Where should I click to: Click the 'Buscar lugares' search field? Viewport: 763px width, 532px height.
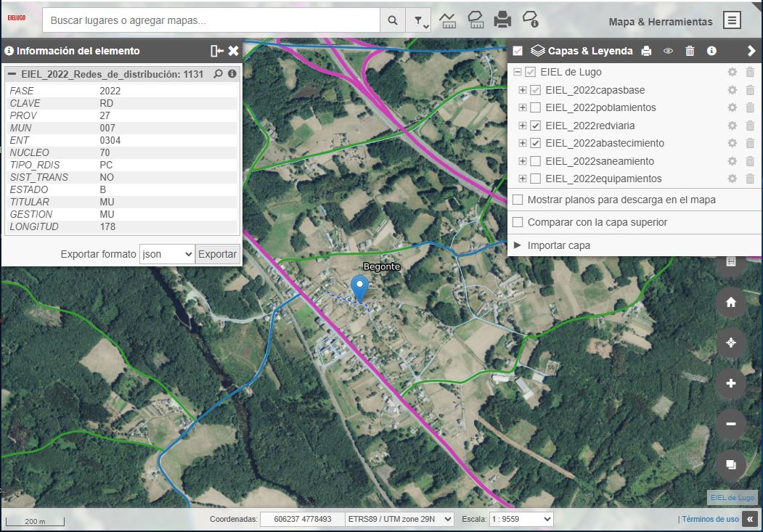click(x=211, y=21)
